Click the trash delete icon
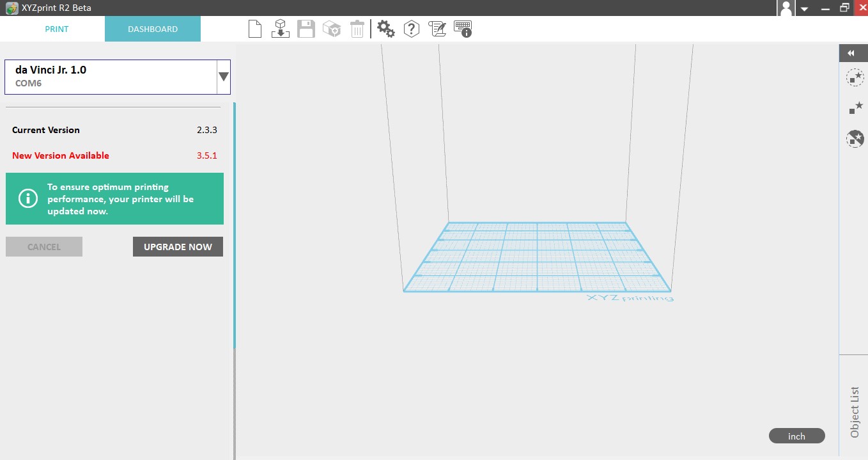This screenshot has height=460, width=868. (357, 29)
